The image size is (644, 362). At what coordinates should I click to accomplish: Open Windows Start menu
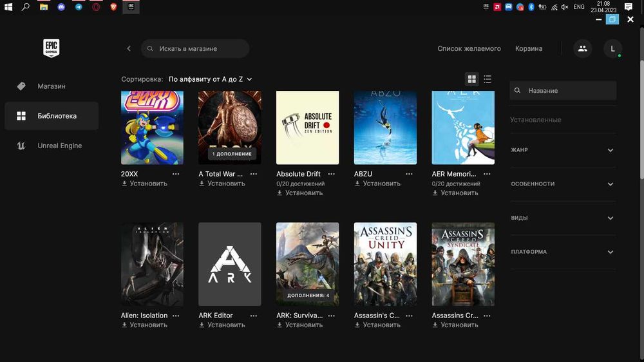pyautogui.click(x=8, y=7)
